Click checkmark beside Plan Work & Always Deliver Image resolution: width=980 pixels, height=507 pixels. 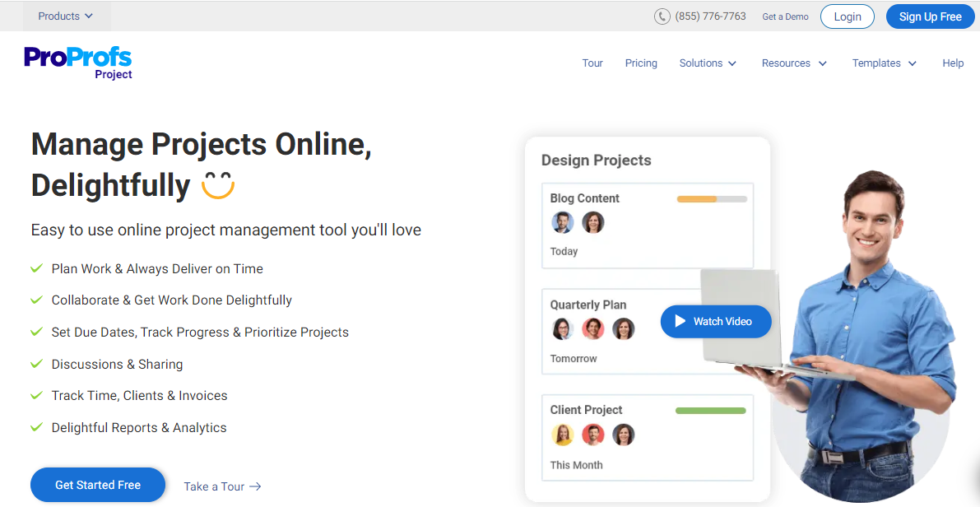click(x=36, y=268)
